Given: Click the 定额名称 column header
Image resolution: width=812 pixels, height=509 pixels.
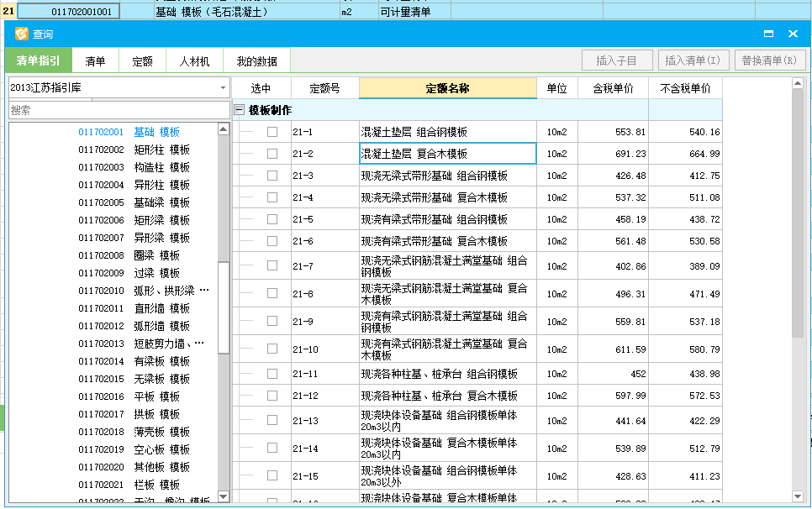Looking at the screenshot, I should [x=447, y=88].
